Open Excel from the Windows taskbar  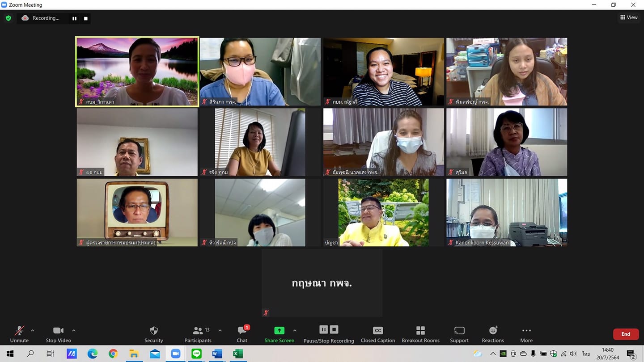(238, 354)
